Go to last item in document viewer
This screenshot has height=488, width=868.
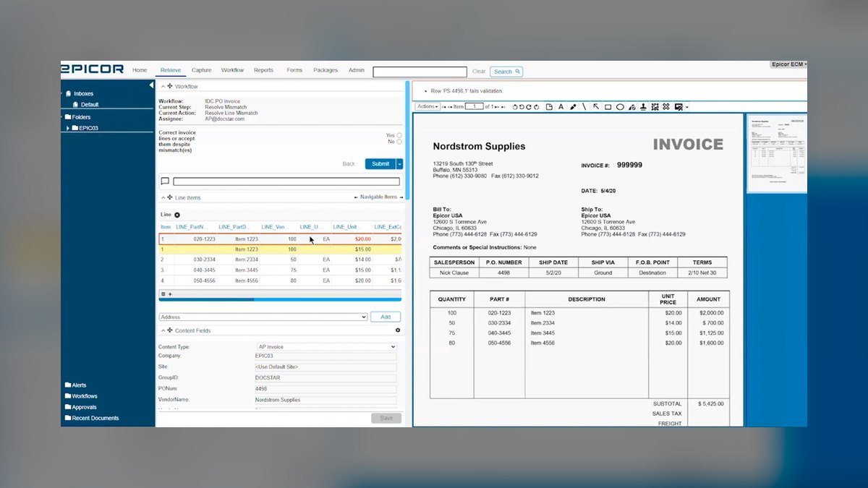tap(504, 107)
